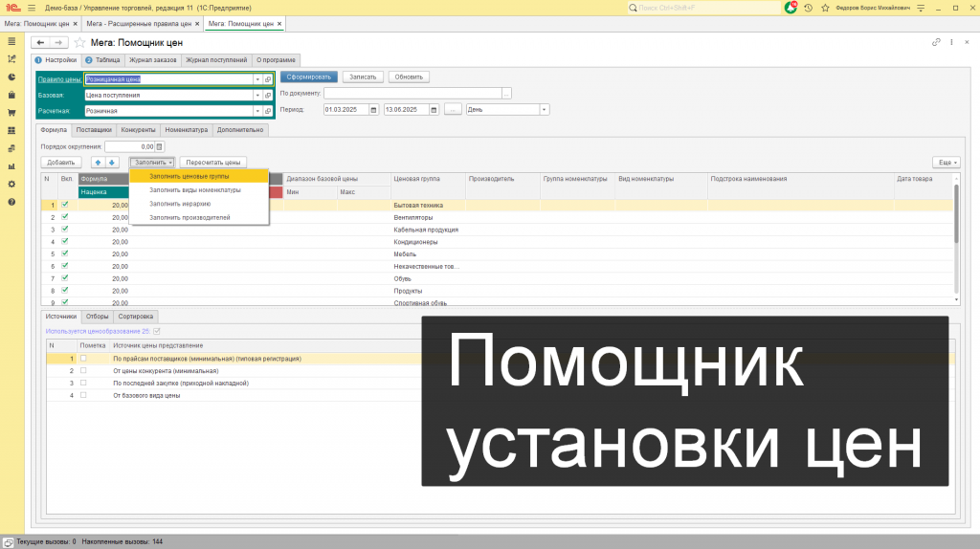The width and height of the screenshot is (980, 549).
Task: Switch to the Отборы tab
Action: tap(97, 317)
